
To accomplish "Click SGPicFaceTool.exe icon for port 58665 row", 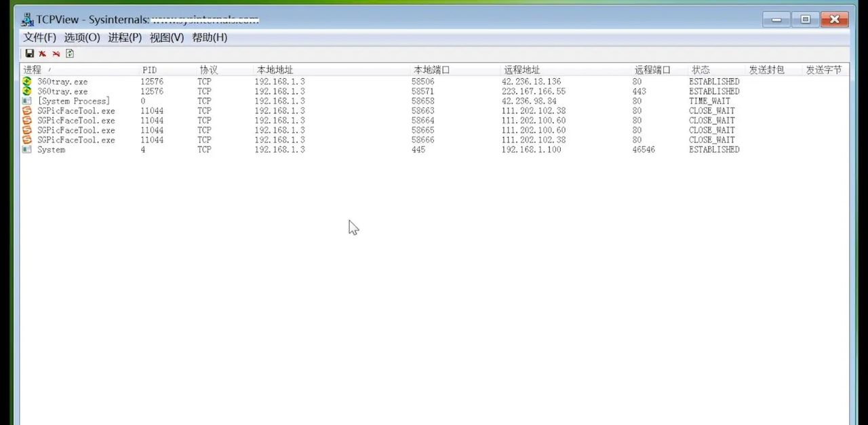I will [26, 130].
